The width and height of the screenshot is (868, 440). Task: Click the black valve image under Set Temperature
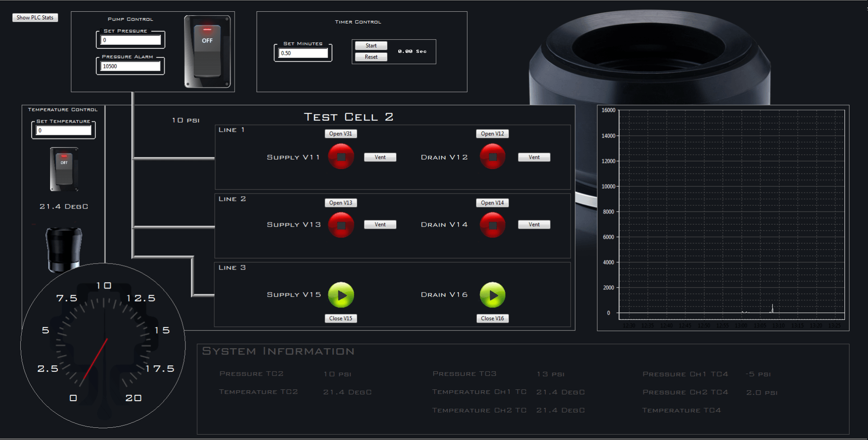63,250
